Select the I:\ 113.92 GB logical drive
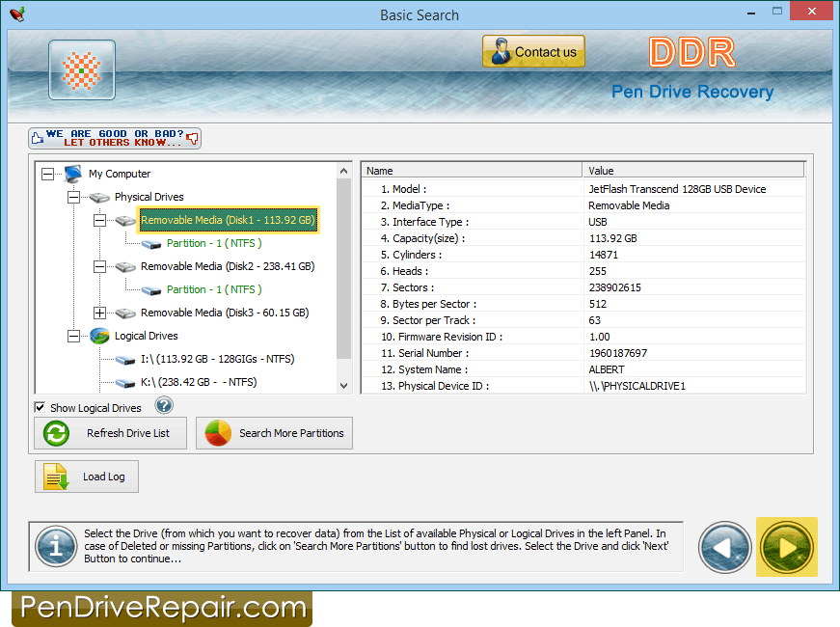 click(217, 359)
